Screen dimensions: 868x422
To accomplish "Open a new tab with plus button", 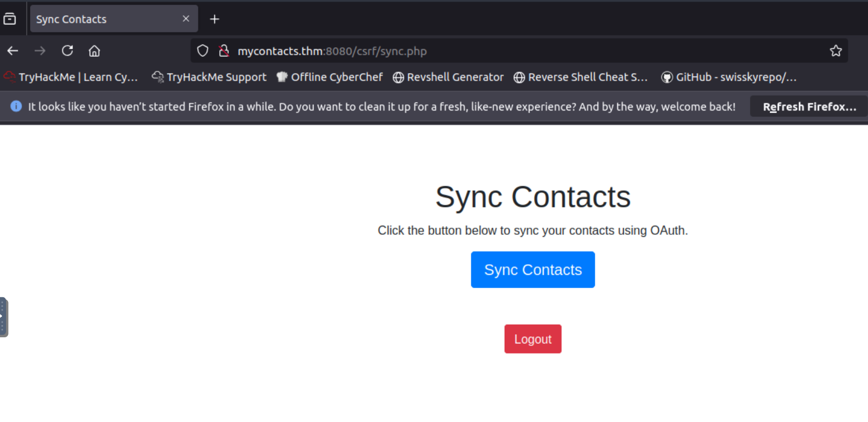I will (x=214, y=19).
